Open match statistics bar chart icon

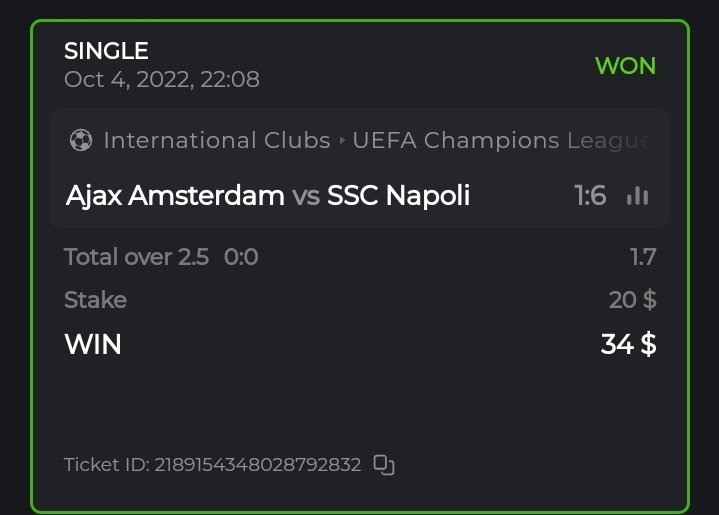(636, 195)
